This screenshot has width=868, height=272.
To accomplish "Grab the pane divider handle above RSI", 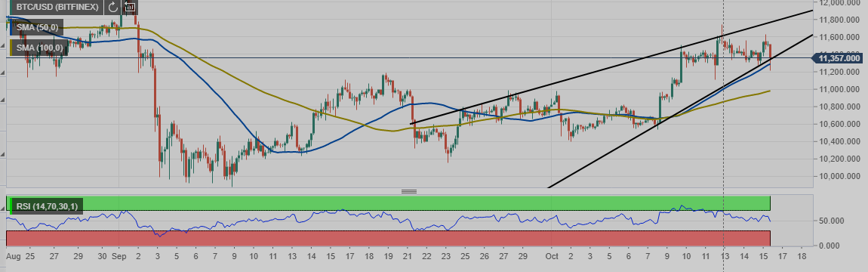I will [x=409, y=192].
